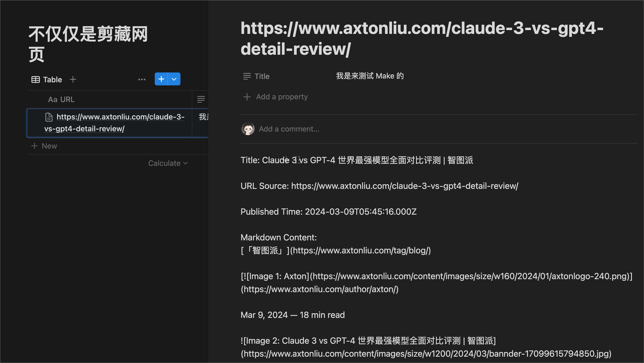The width and height of the screenshot is (644, 363).
Task: Click the Add a comment field
Action: pos(289,129)
